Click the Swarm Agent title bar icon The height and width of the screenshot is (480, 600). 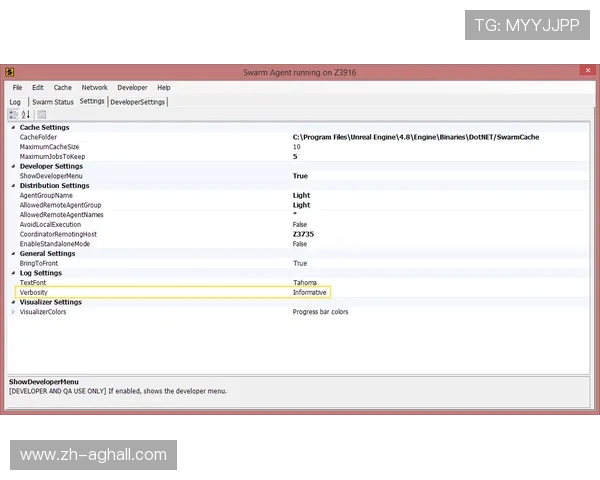(9, 72)
